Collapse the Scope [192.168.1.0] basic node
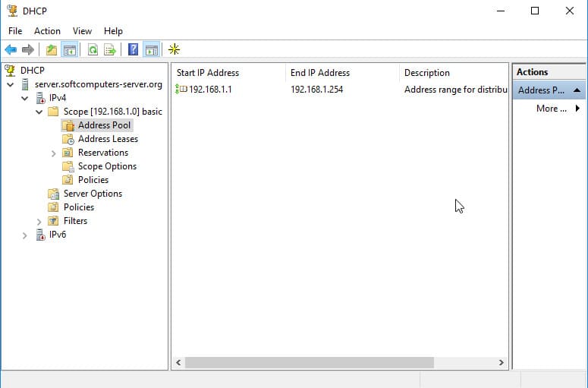Viewport: 588px width, 388px height. pos(39,112)
